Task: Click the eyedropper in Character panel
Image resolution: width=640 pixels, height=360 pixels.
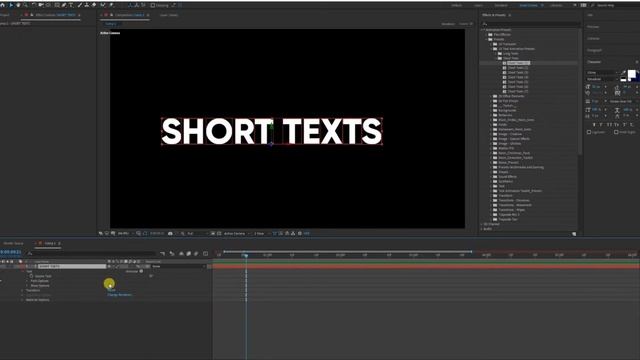Action: click(623, 73)
